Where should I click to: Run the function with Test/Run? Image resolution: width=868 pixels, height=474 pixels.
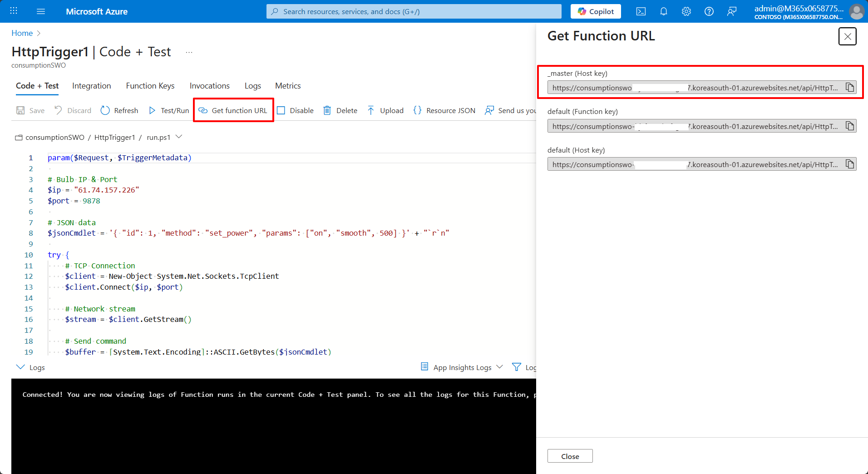coord(168,110)
